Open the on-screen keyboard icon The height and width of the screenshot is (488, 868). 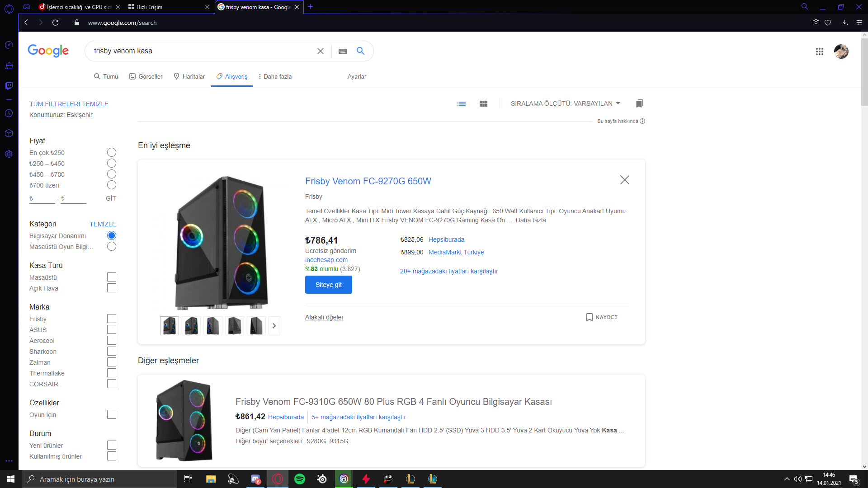click(x=343, y=51)
